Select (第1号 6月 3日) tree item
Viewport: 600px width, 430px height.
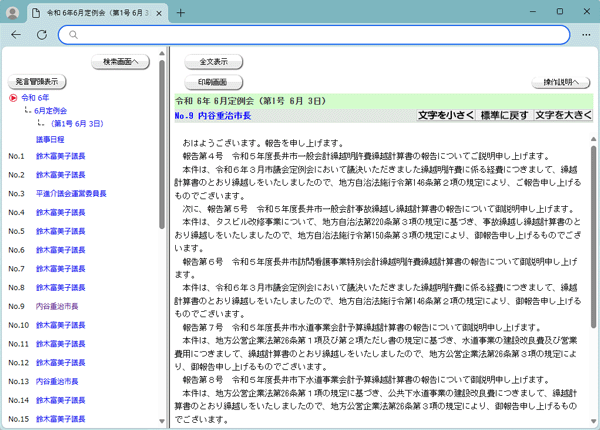tap(77, 124)
